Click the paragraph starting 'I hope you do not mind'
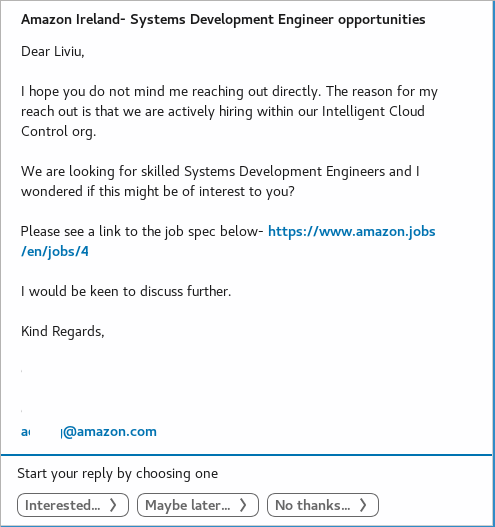This screenshot has width=495, height=527. point(229,111)
